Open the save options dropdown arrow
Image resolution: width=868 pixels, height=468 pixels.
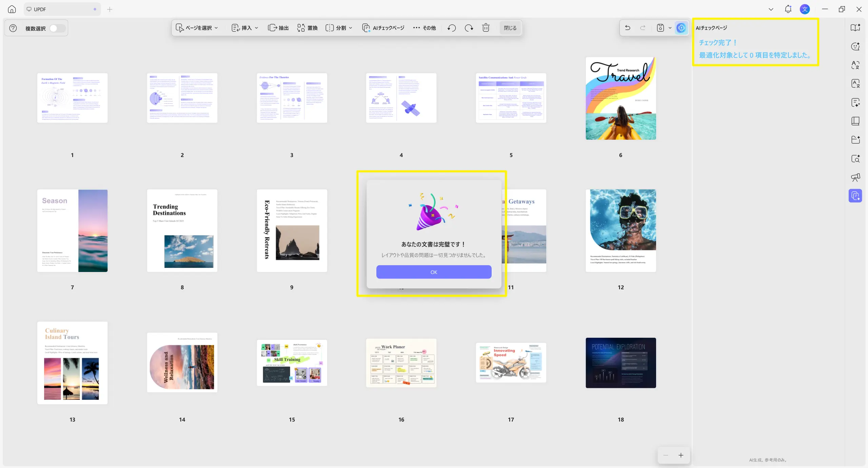coord(670,28)
